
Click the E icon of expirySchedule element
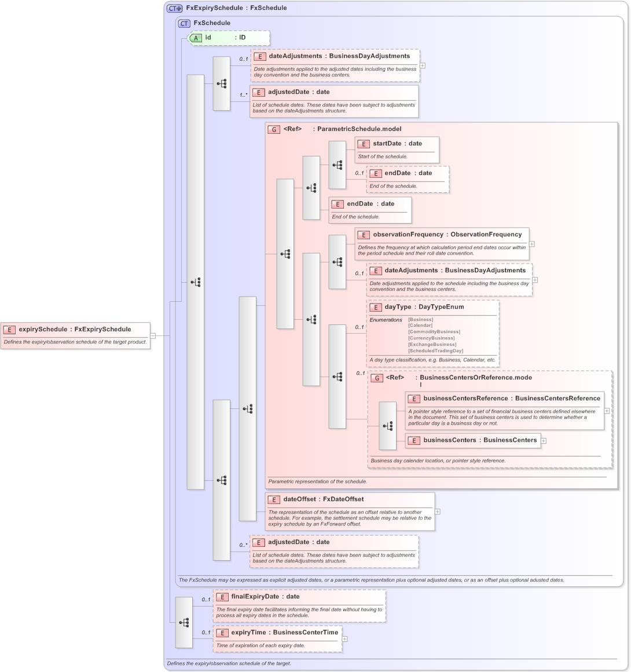click(9, 330)
